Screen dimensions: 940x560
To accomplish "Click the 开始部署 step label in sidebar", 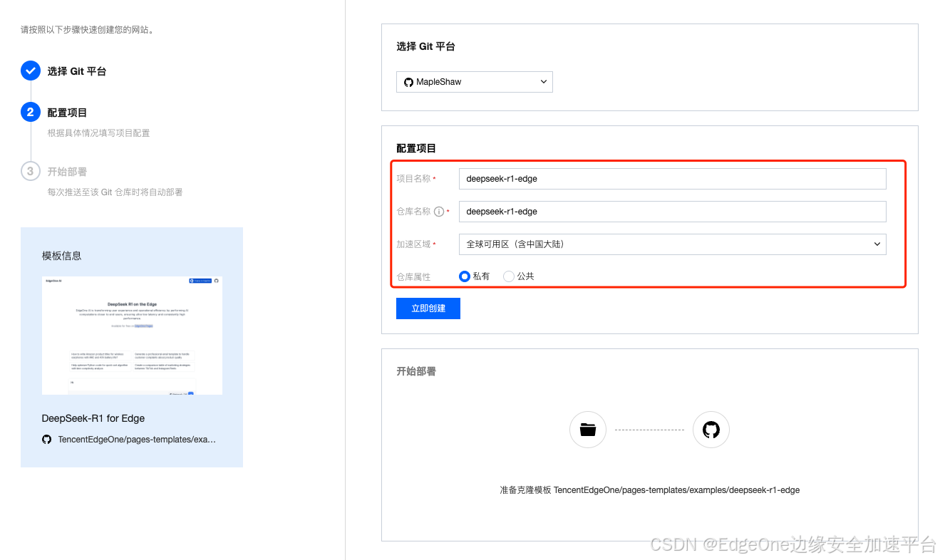I will [x=67, y=172].
